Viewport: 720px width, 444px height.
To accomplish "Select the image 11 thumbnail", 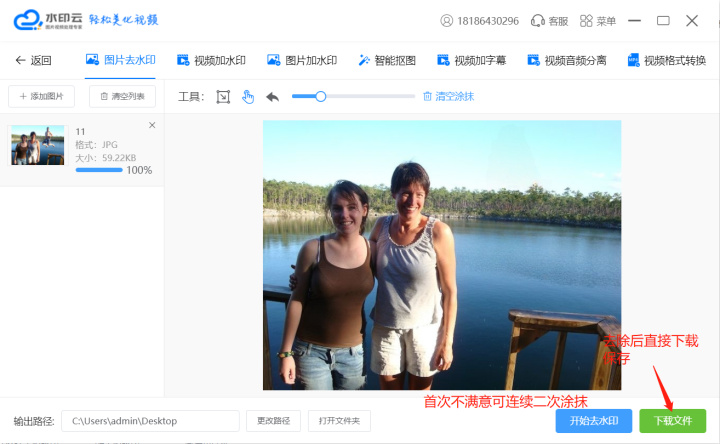I will pos(38,146).
